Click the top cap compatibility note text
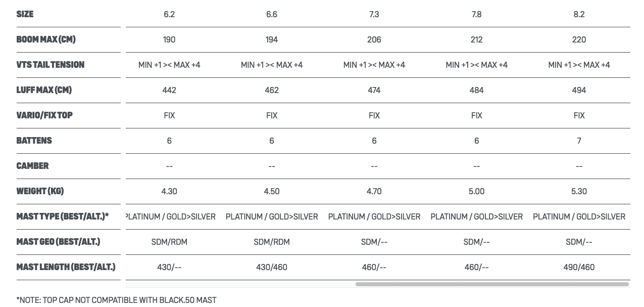The height and width of the screenshot is (307, 644). tap(116, 300)
